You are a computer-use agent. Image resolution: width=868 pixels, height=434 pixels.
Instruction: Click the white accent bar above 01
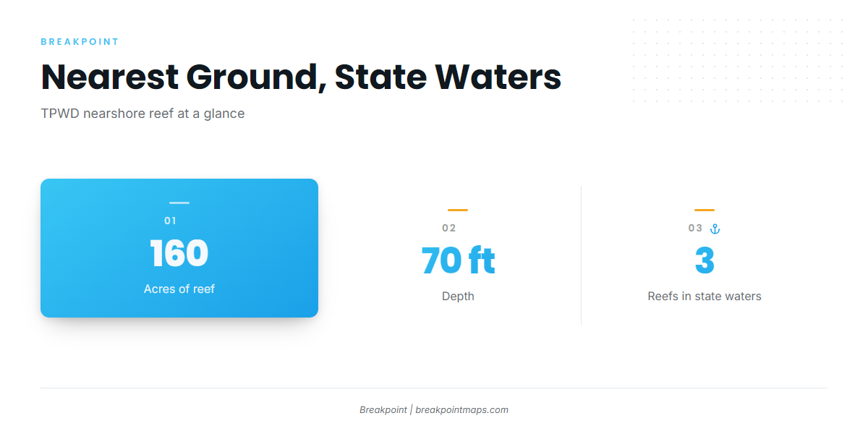click(x=179, y=203)
